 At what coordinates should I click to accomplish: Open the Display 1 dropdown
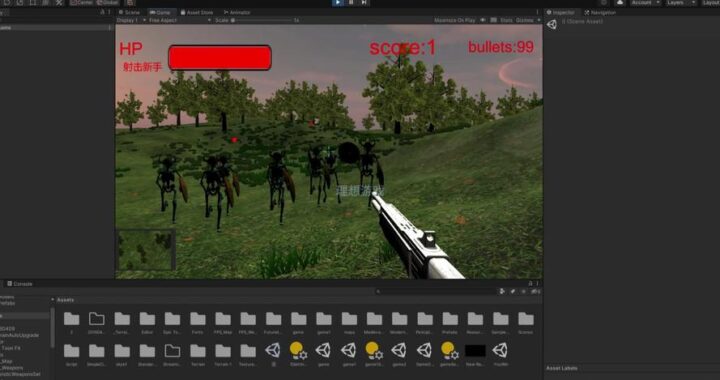pyautogui.click(x=131, y=20)
